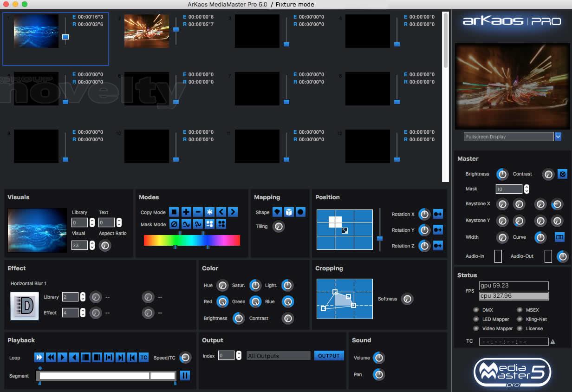Open the Fullscreen Display dropdown arrow
The height and width of the screenshot is (392, 572).
tap(558, 137)
